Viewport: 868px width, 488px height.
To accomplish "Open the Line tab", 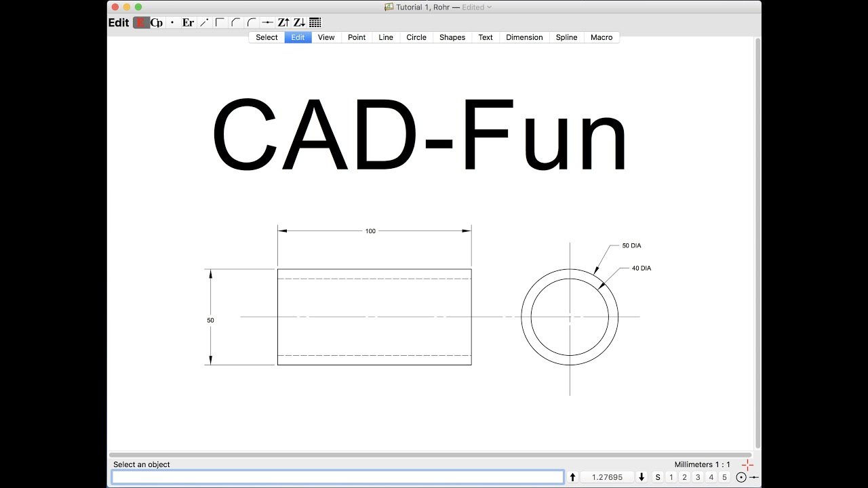I will point(386,37).
